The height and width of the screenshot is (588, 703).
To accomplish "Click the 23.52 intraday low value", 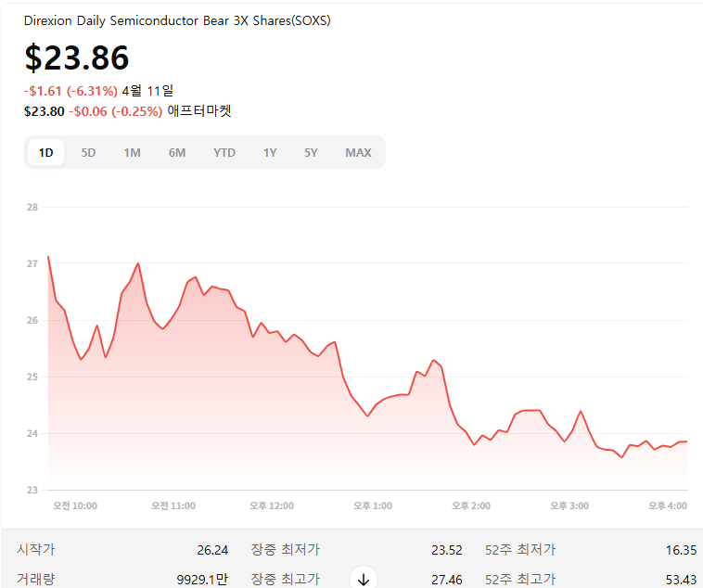I will (x=446, y=550).
